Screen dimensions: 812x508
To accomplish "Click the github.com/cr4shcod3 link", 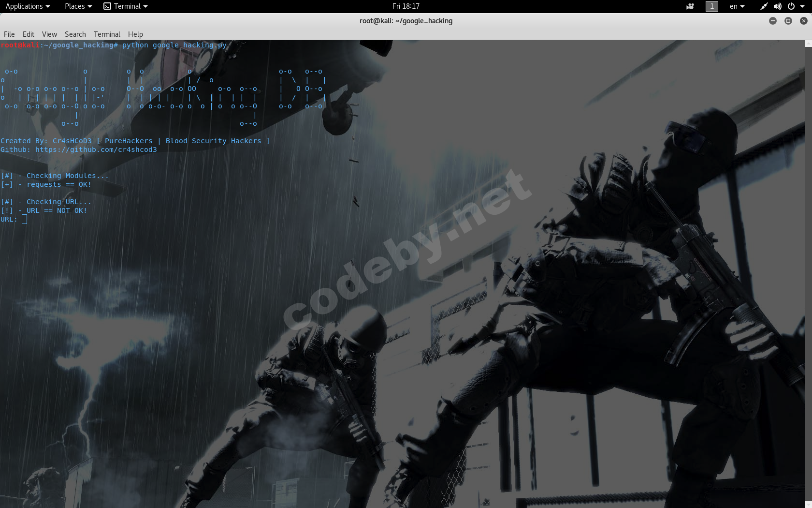I will (x=96, y=150).
